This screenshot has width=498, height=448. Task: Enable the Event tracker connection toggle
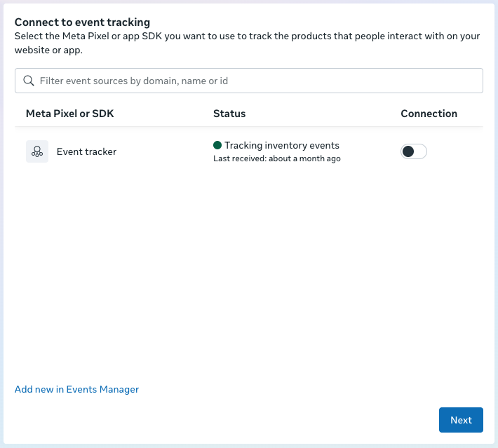tap(413, 151)
